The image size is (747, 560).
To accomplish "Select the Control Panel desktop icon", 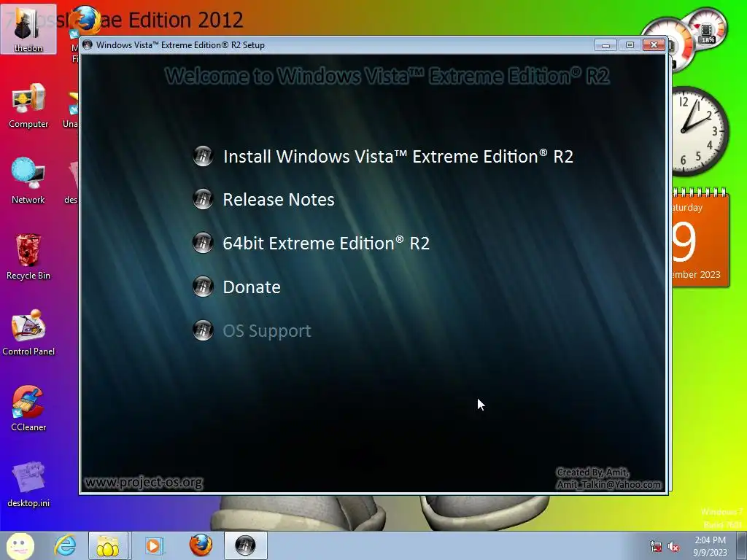I will pyautogui.click(x=28, y=332).
